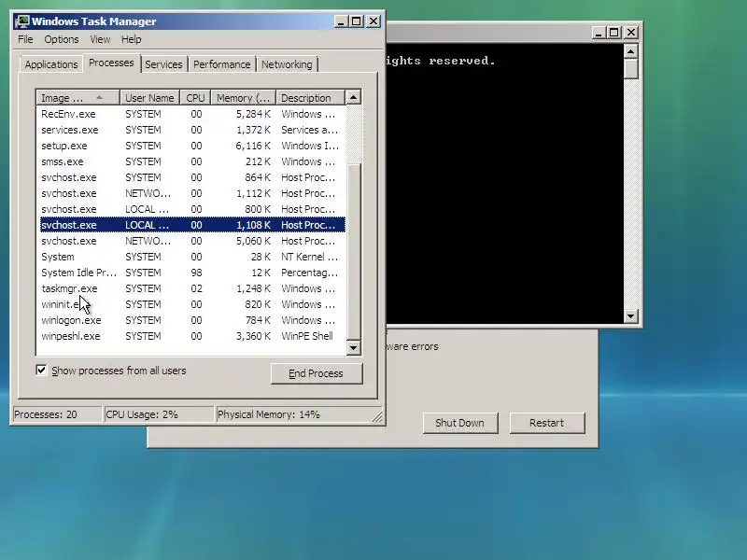Close the command prompt window
This screenshot has height=560, width=747.
point(631,33)
